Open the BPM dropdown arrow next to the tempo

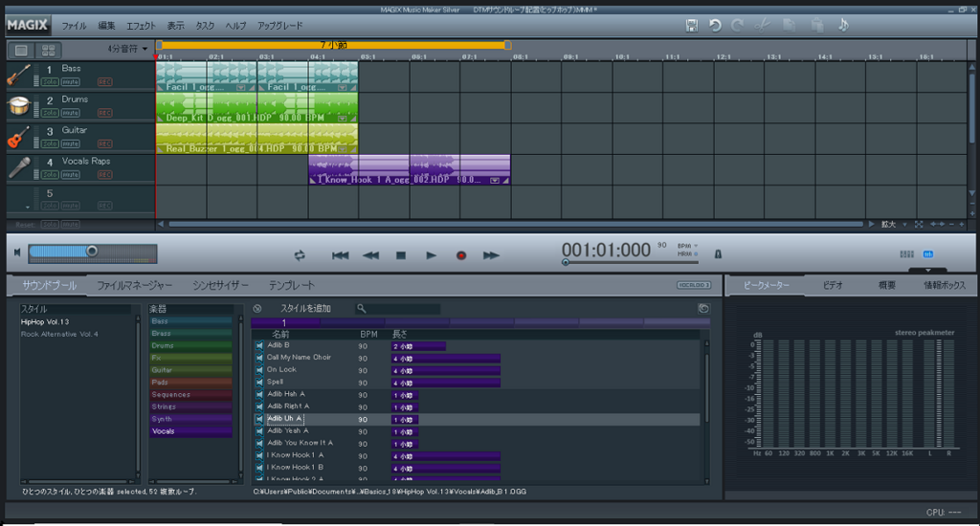696,246
